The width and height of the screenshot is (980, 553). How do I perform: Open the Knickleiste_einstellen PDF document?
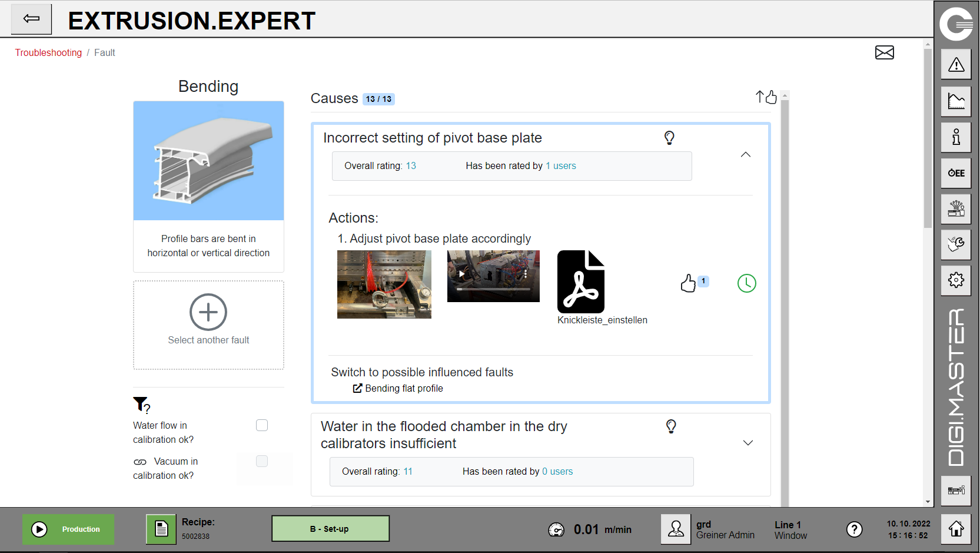click(x=581, y=282)
